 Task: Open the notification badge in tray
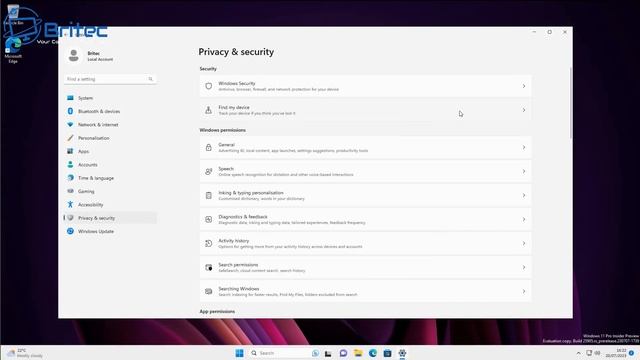[631, 353]
